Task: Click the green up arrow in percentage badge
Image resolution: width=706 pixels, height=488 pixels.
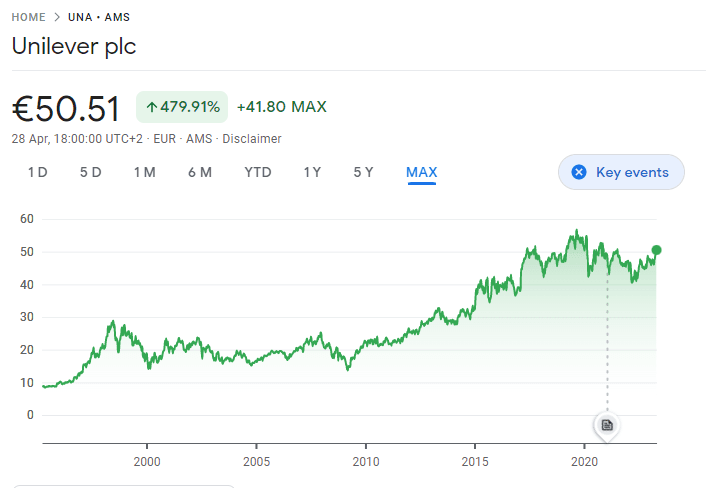Action: click(x=152, y=107)
